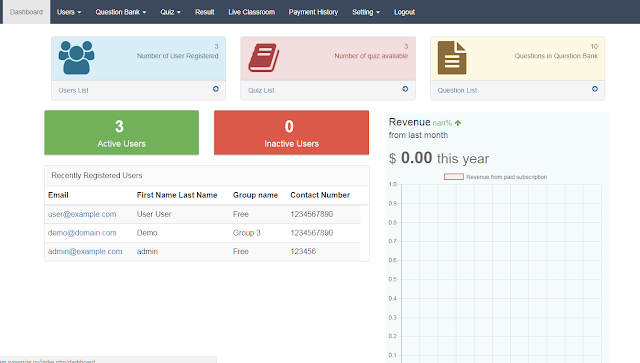640x363 pixels.
Task: Open the Users dropdown menu
Action: [x=69, y=12]
